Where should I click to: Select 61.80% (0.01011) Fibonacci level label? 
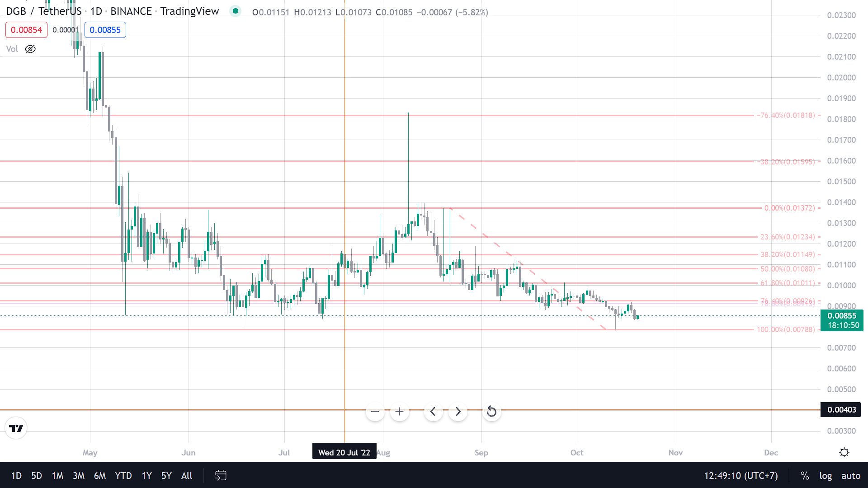788,283
